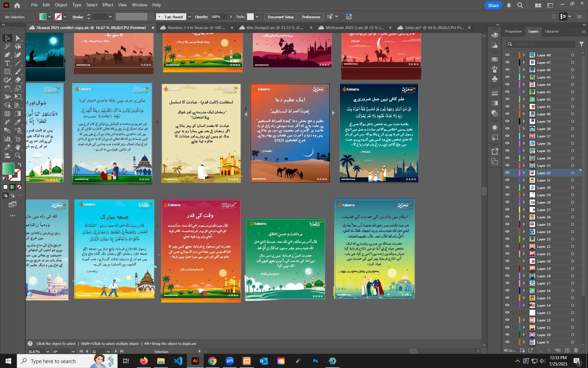The width and height of the screenshot is (588, 368).
Task: Expand Layer 24 contents
Action: coord(524,232)
